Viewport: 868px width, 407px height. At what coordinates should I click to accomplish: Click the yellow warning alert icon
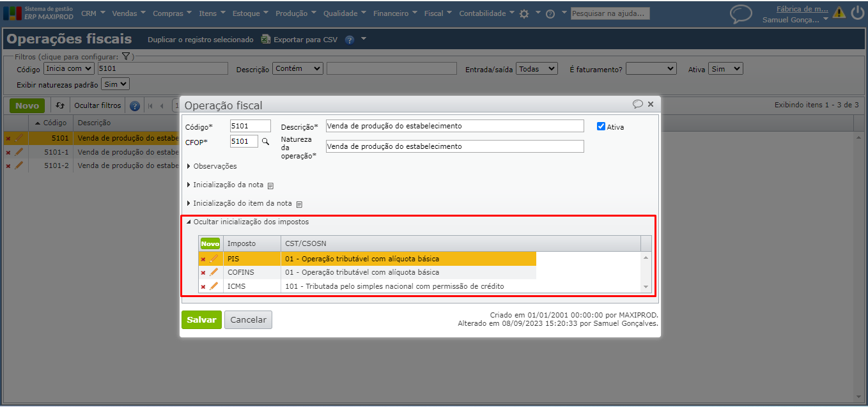click(x=839, y=13)
